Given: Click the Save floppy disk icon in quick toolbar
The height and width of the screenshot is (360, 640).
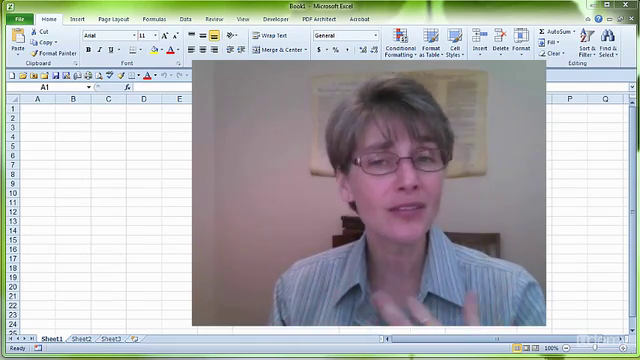Looking at the screenshot, I should (x=56, y=76).
